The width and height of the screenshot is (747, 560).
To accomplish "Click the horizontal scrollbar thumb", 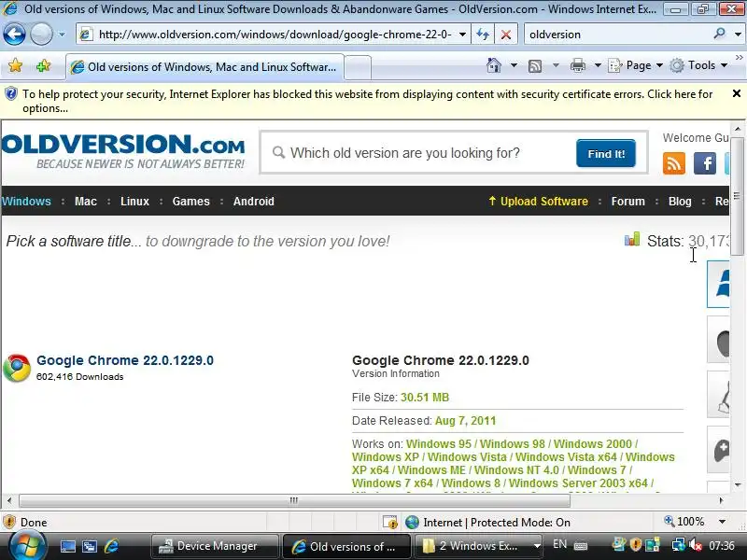I will point(294,500).
